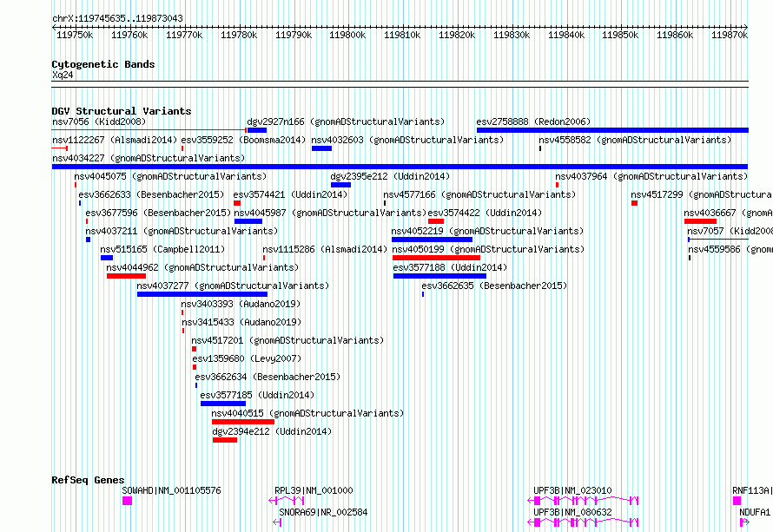Click the 119870k ruler position
773x532 pixels.
pos(730,35)
